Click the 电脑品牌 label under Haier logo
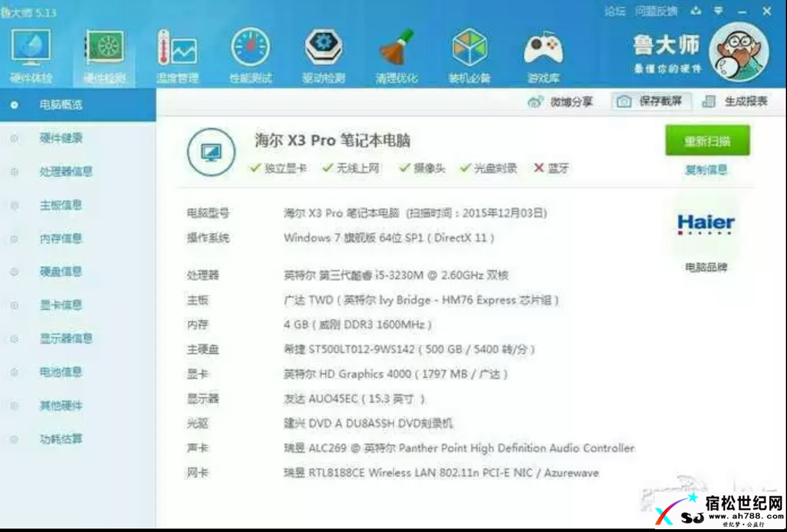The height and width of the screenshot is (532, 787). click(x=706, y=267)
